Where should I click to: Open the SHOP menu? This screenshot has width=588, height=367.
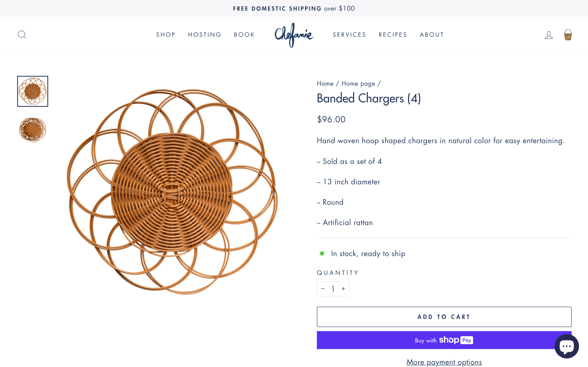pos(165,34)
